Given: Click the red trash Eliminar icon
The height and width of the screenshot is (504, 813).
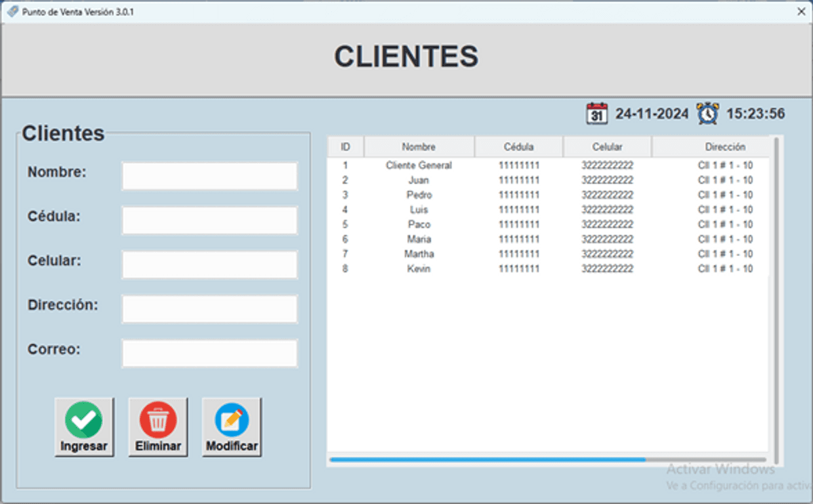Looking at the screenshot, I should [158, 420].
